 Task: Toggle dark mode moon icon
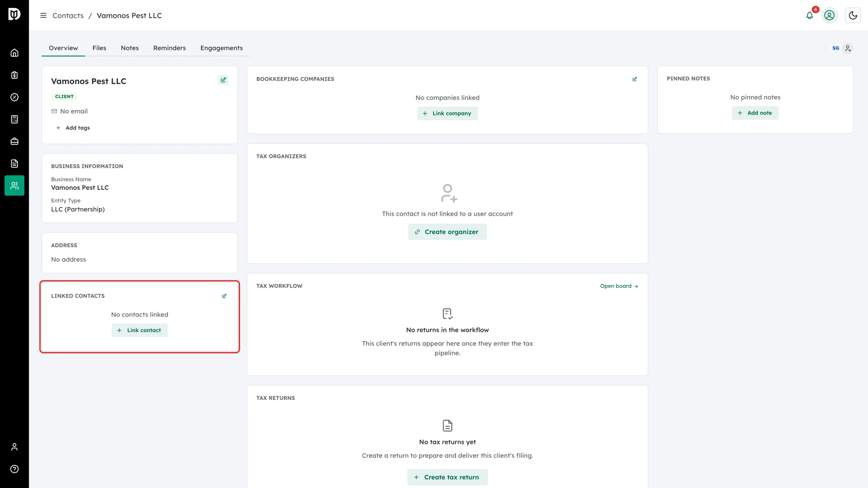(853, 15)
